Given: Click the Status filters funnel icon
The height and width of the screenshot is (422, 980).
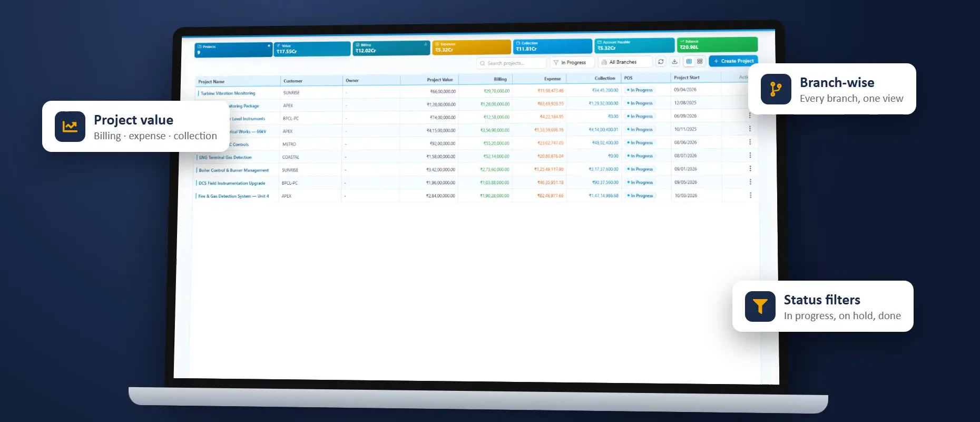Looking at the screenshot, I should point(760,306).
